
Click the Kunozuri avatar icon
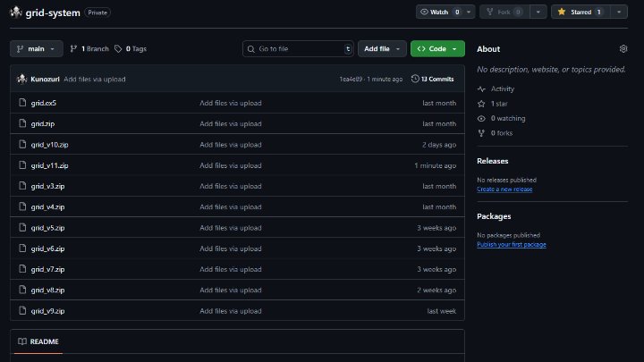click(22, 79)
